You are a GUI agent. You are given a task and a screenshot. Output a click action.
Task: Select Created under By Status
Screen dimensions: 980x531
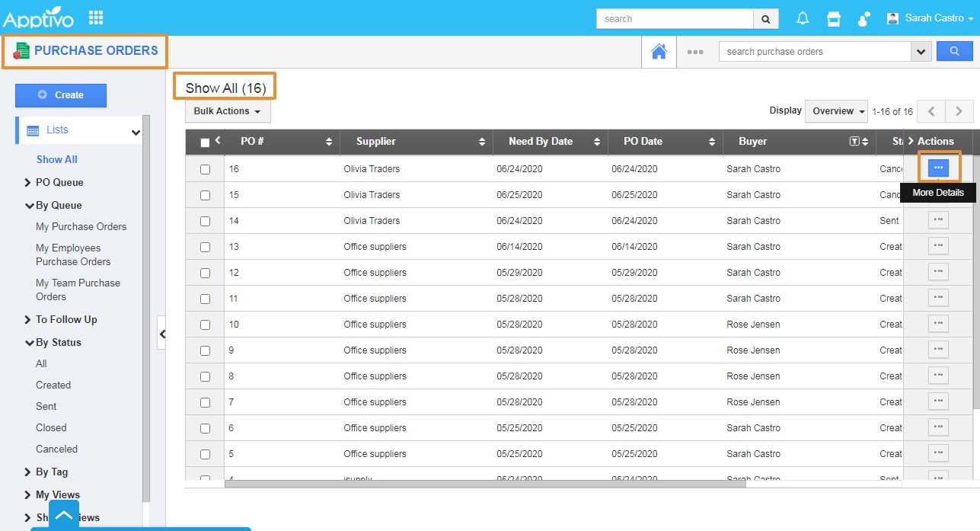tap(53, 385)
